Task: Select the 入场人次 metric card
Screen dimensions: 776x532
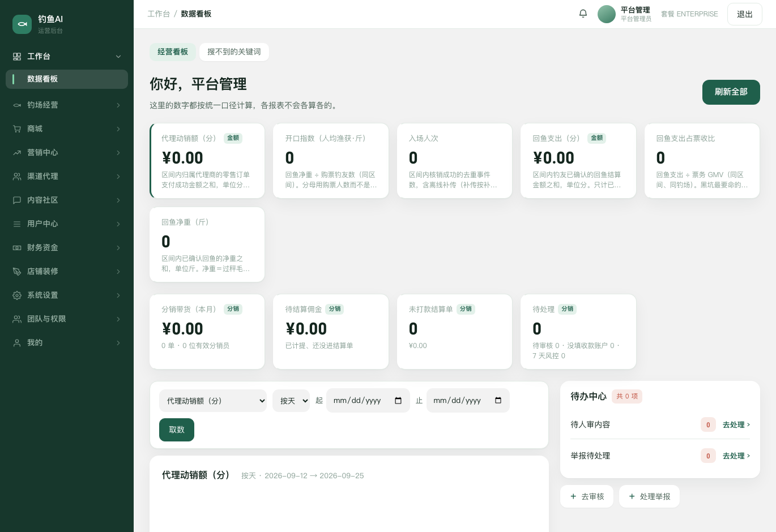Action: coord(454,161)
